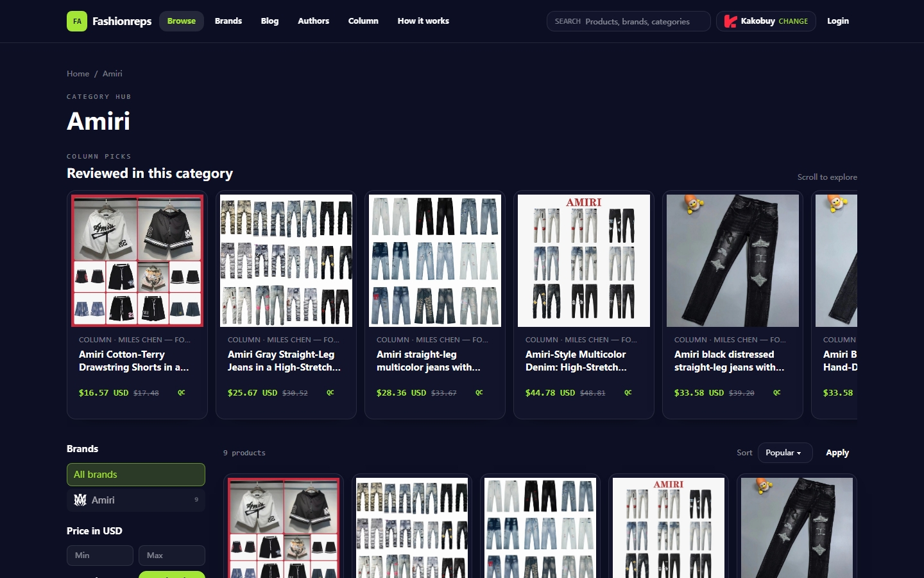
Task: Click the Login link
Action: click(838, 21)
